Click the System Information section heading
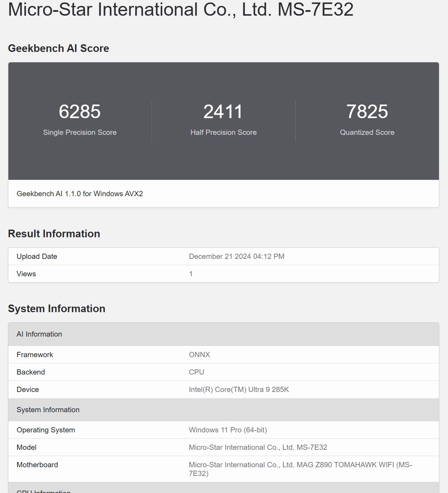Viewport: 448px width, 493px height. (56, 308)
